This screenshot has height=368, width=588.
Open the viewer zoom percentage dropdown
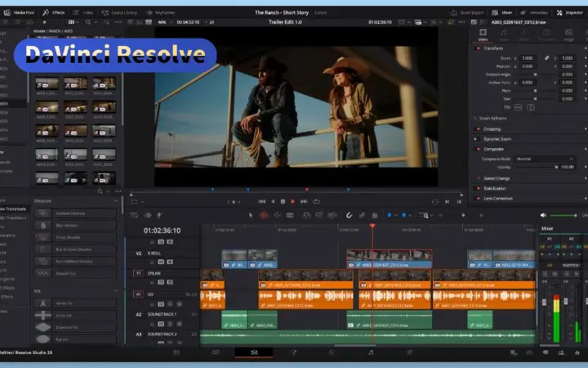point(165,22)
